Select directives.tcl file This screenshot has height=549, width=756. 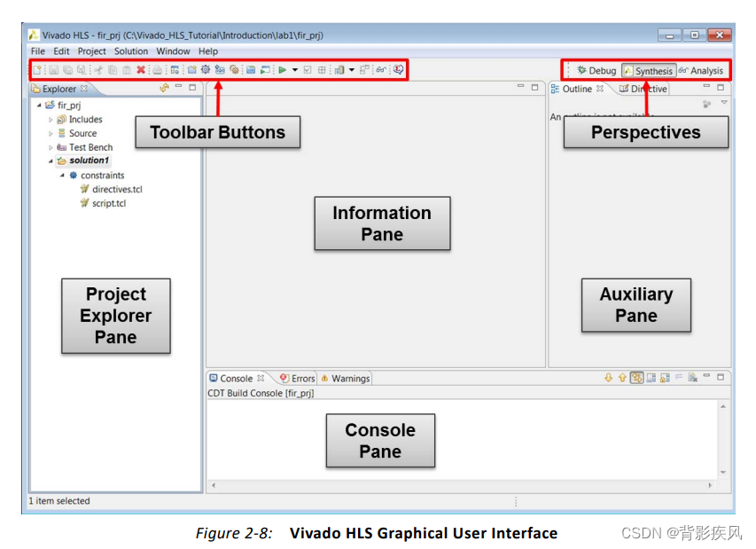click(x=112, y=189)
